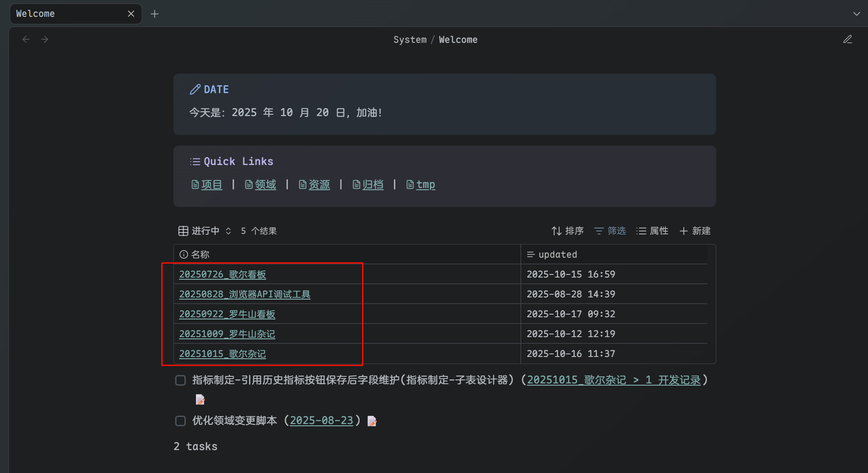Viewport: 868px width, 473px height.
Task: Open the 2025-08-23 date link
Action: coord(321,421)
